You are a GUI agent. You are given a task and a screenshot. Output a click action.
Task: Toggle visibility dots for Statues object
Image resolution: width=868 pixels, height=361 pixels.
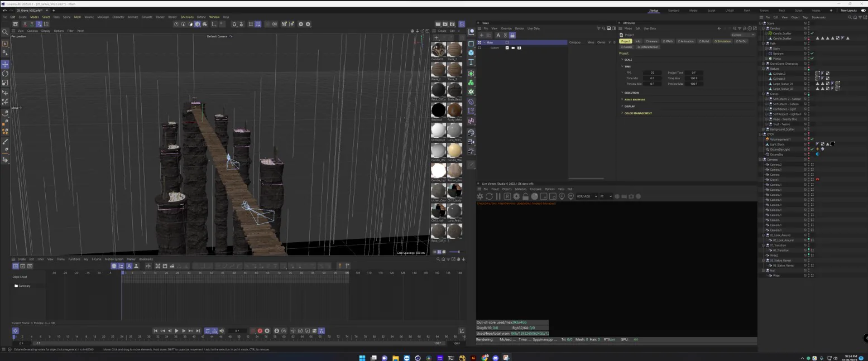(808, 69)
